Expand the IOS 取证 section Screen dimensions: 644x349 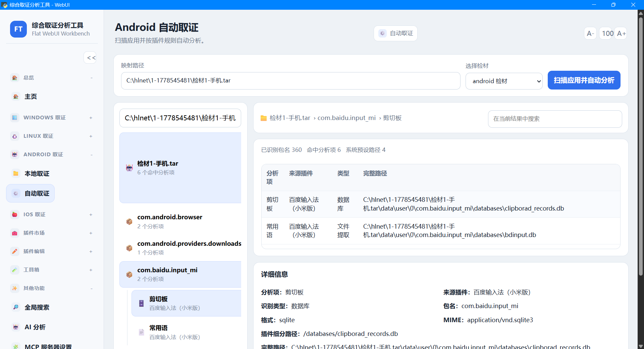pos(91,215)
